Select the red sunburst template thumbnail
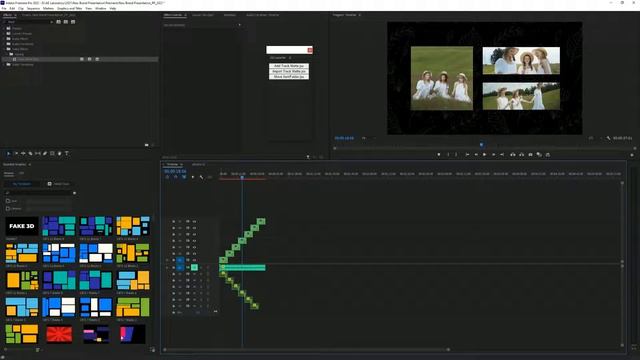640x360 pixels. click(x=59, y=334)
